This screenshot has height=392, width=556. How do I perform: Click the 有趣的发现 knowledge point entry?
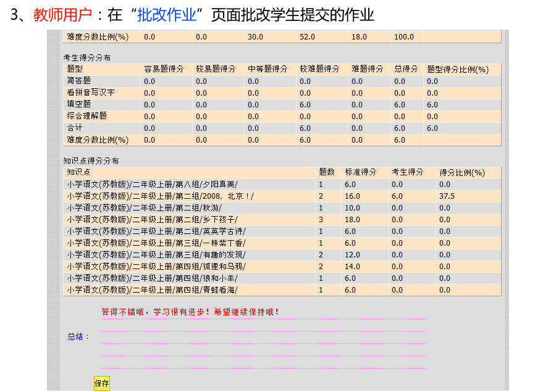pos(156,255)
